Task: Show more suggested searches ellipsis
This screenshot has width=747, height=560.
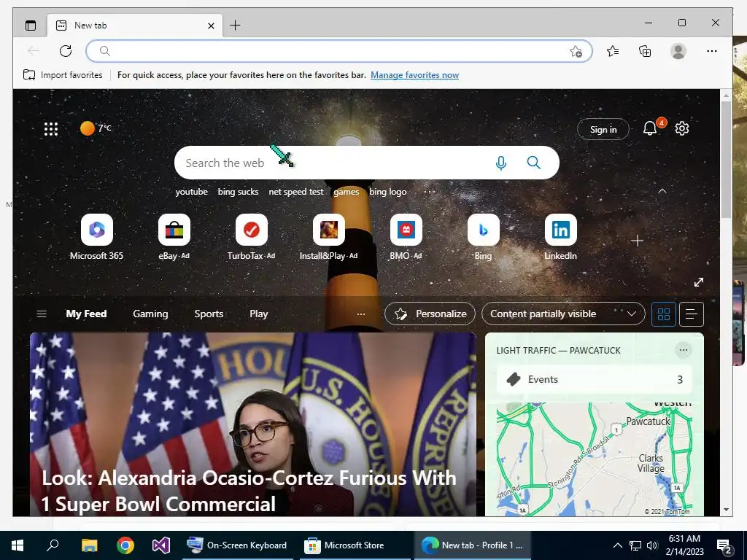Action: point(429,192)
